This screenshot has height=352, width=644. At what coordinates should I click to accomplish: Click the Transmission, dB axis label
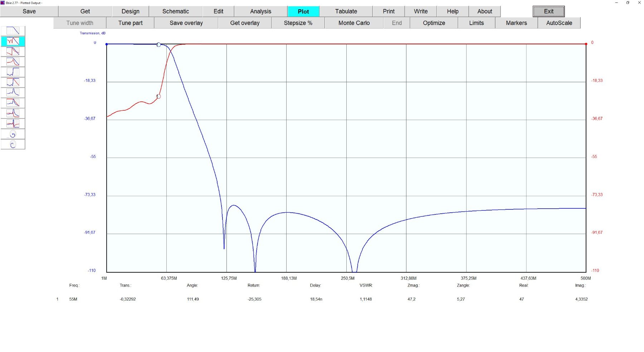click(x=93, y=33)
